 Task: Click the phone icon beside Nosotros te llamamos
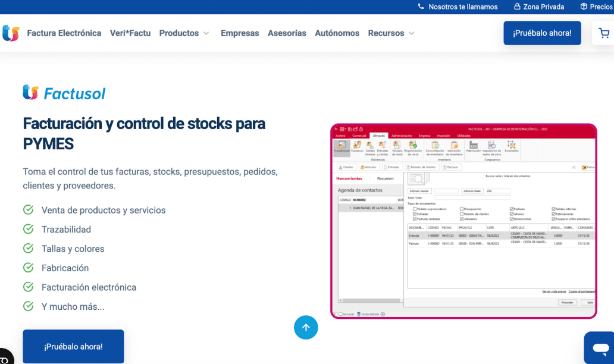[x=421, y=7]
